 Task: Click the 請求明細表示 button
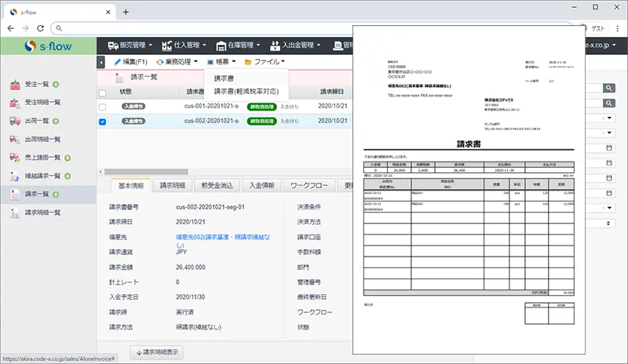tap(157, 353)
